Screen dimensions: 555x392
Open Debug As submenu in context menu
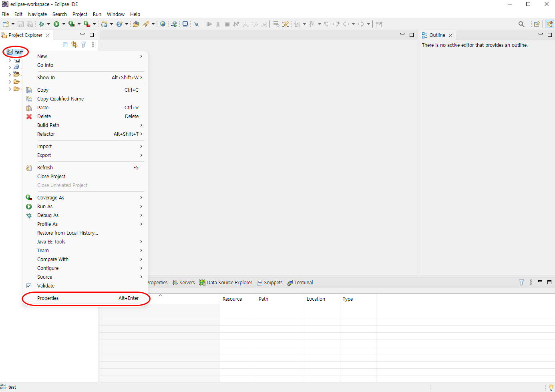coord(85,215)
